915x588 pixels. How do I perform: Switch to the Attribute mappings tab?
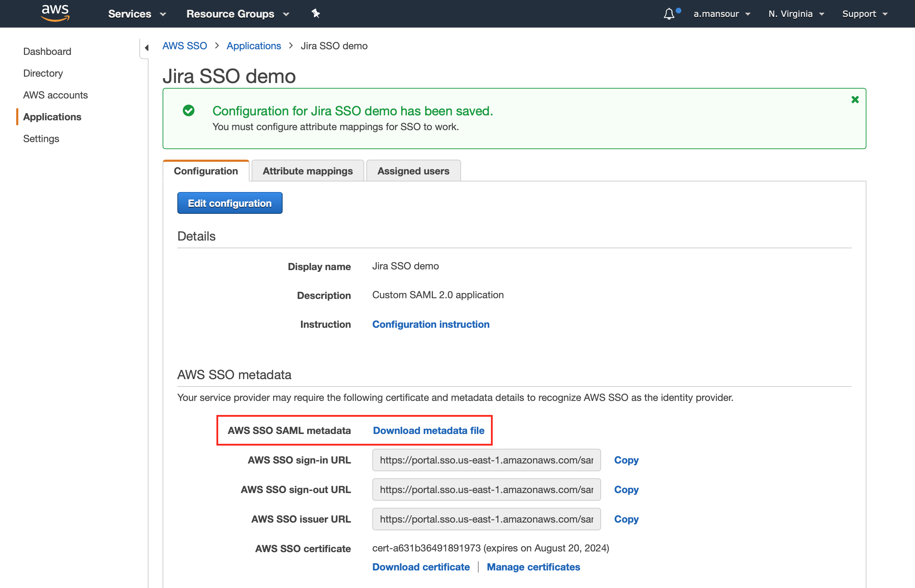point(308,171)
